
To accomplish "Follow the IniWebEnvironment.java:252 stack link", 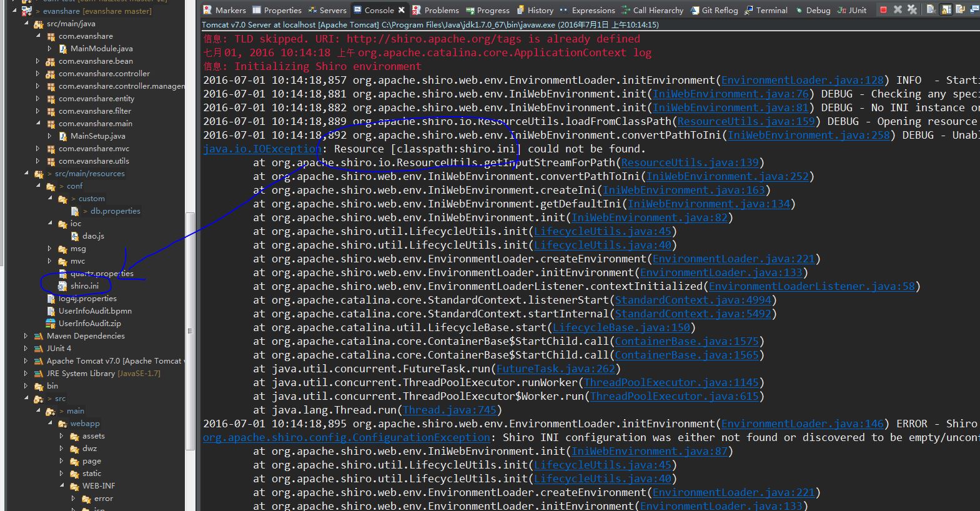I will tap(728, 176).
